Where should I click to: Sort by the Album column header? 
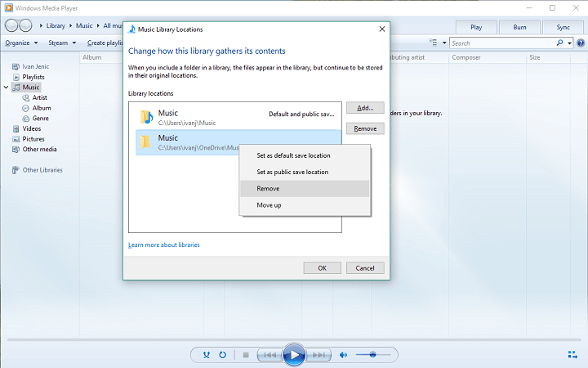coord(92,57)
